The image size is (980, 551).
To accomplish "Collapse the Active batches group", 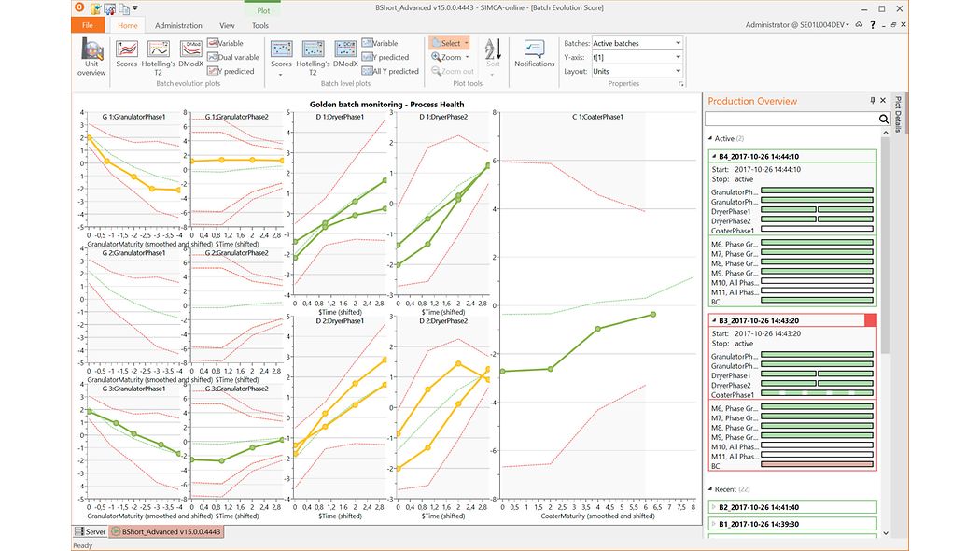I will [x=709, y=138].
